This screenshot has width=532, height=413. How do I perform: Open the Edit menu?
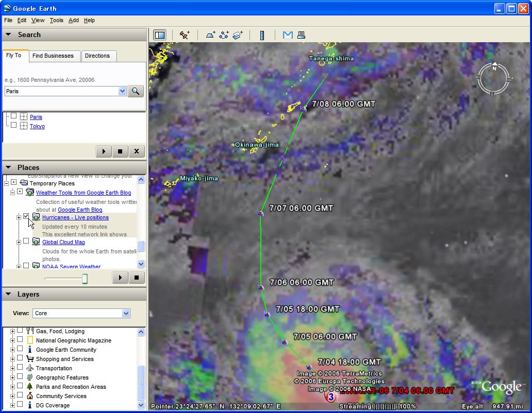click(22, 20)
